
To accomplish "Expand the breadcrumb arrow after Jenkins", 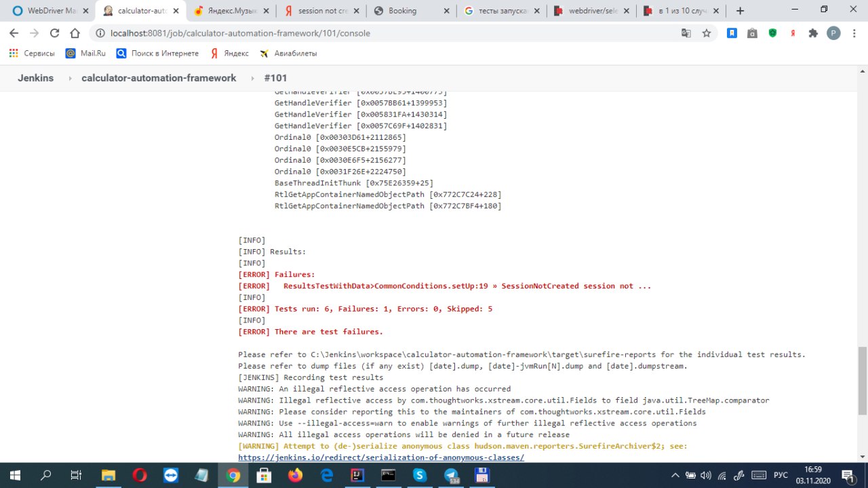I will pyautogui.click(x=71, y=79).
